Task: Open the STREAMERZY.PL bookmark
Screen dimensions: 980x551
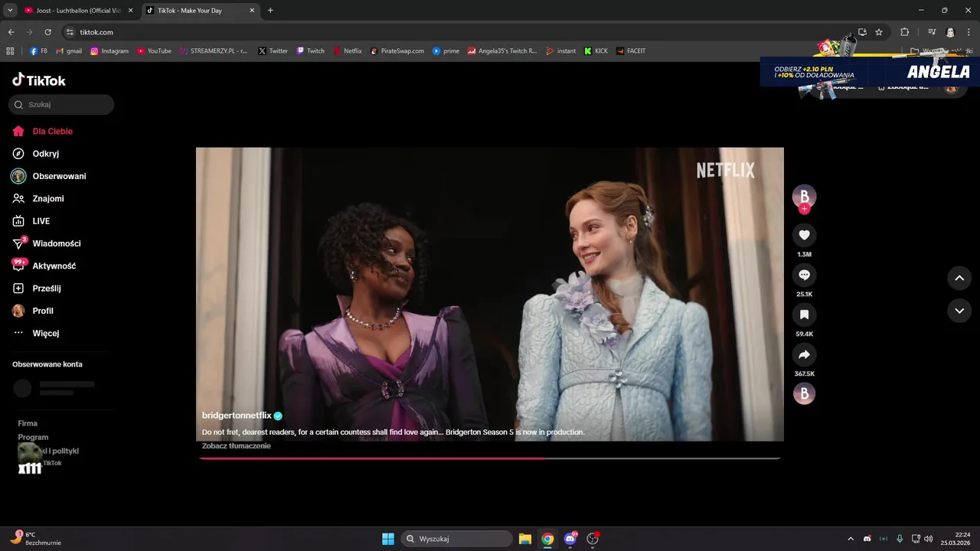Action: [x=214, y=51]
